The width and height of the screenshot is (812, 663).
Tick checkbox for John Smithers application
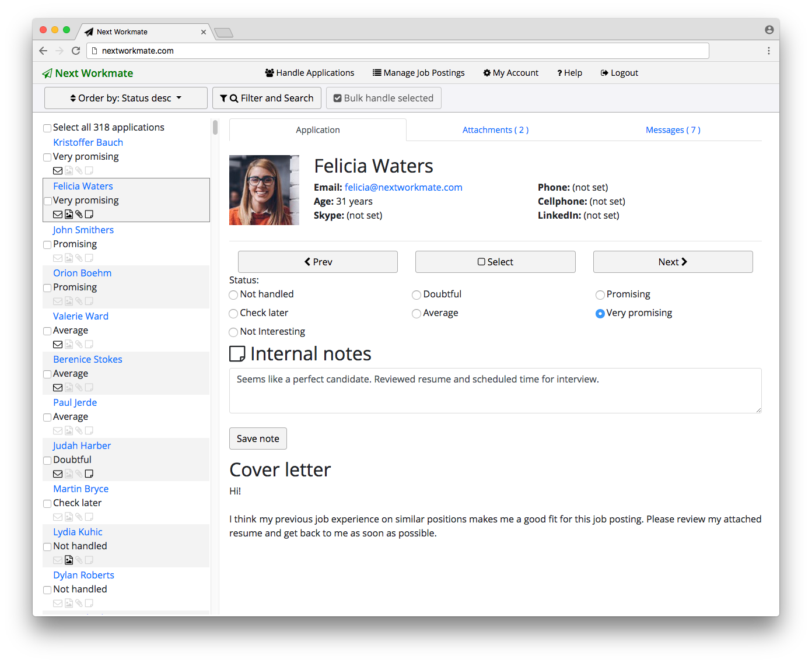point(47,245)
